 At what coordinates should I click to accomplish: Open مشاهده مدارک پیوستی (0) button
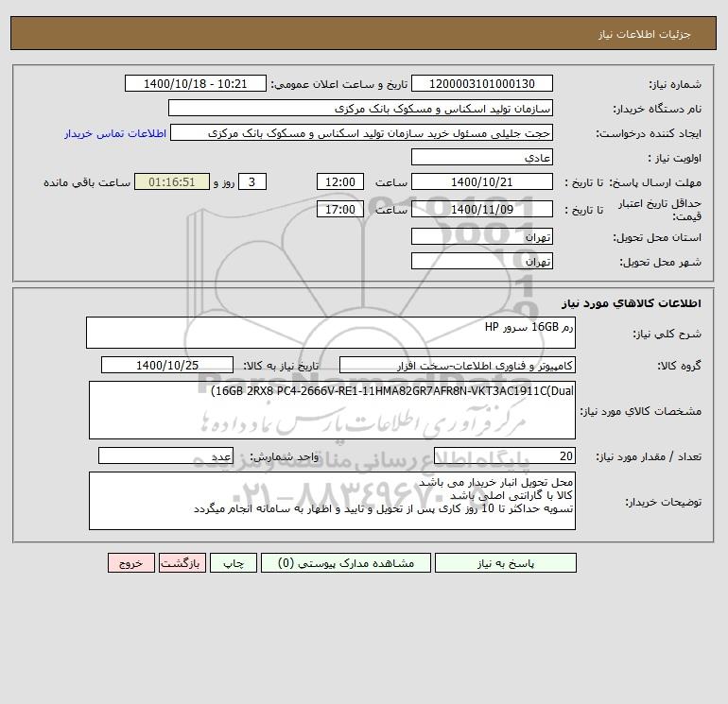coord(346,563)
